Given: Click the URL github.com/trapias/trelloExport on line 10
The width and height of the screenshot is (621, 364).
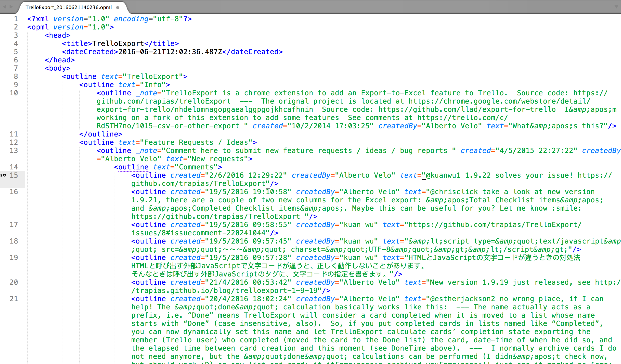Looking at the screenshot, I should coord(164,101).
